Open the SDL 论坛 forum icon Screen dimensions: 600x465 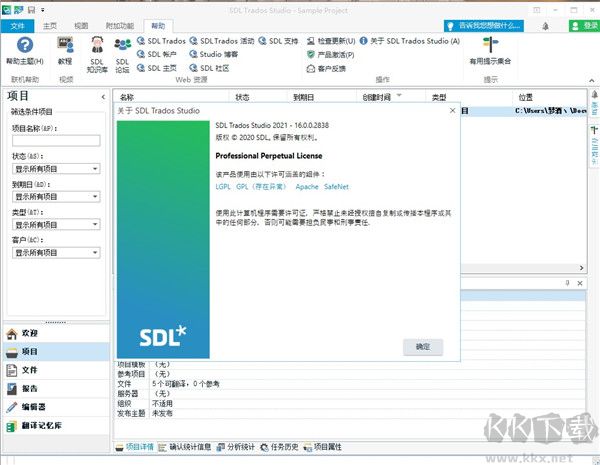123,50
